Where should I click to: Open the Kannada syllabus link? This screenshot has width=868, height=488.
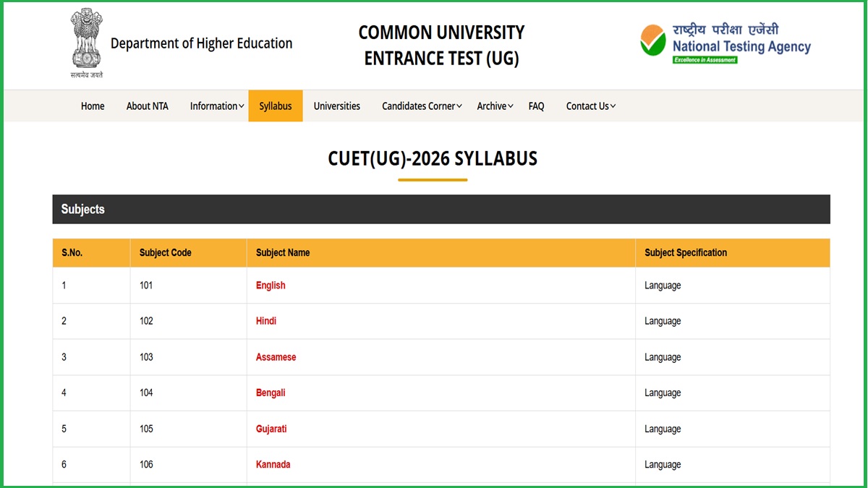pyautogui.click(x=273, y=464)
